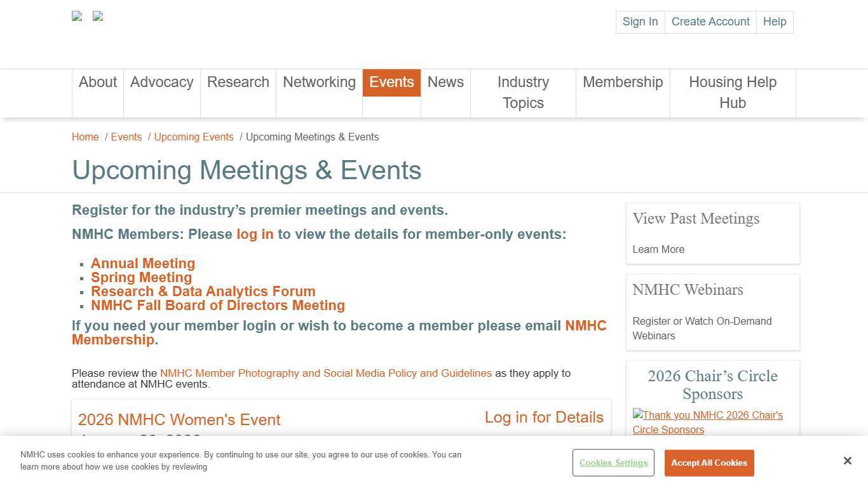
Task: Open the Help page
Action: click(775, 22)
